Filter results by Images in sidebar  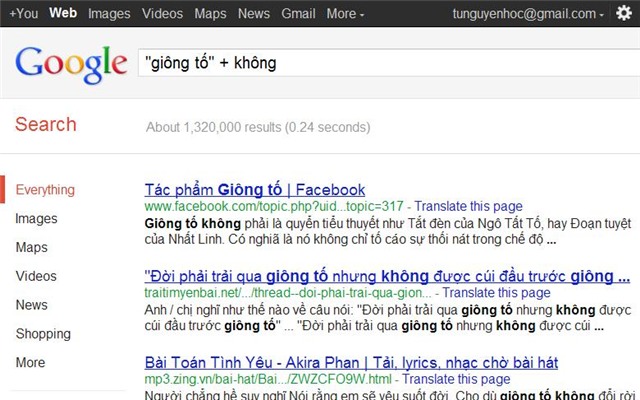coord(36,219)
